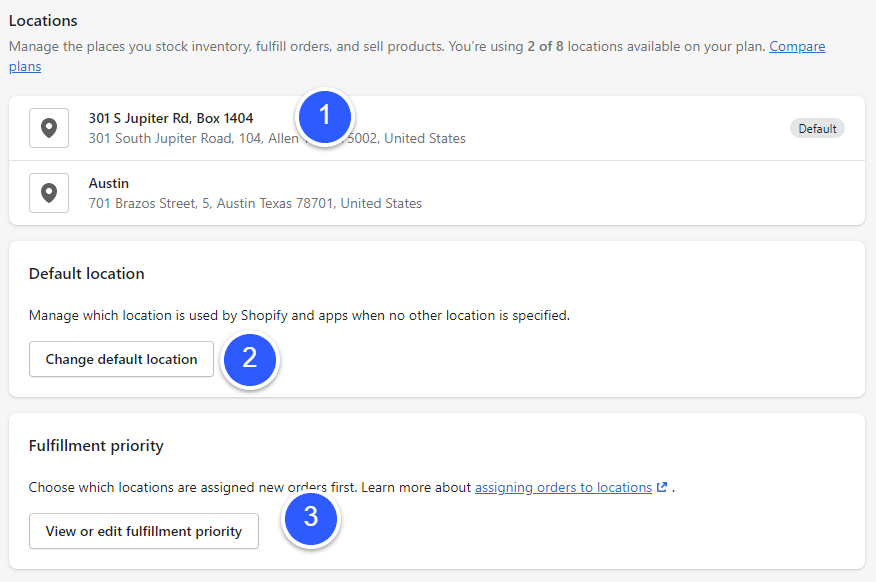Open the Austin location entry
Screen dimensions: 876x582
[x=108, y=183]
